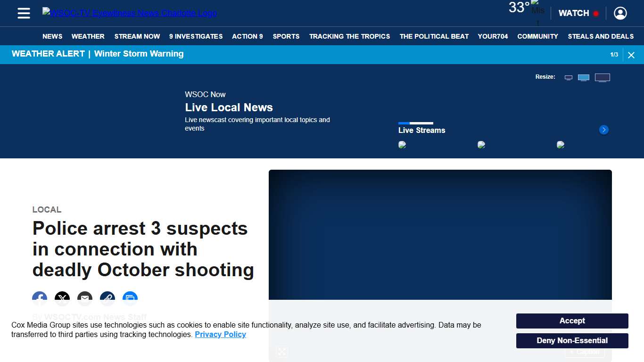Copy the article link icon
Image resolution: width=644 pixels, height=362 pixels.
[x=107, y=299]
